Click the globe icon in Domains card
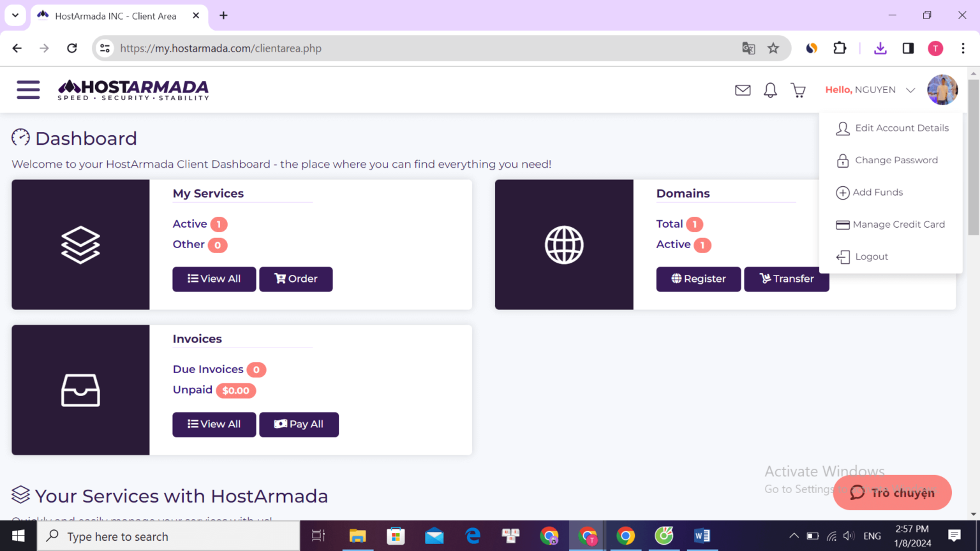Screen dimensions: 980x551 (x=564, y=245)
